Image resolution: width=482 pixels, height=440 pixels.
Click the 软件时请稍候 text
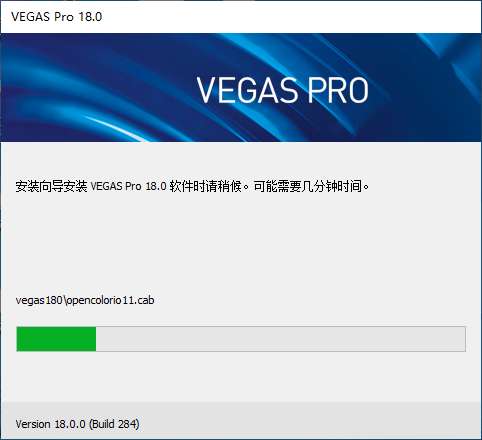click(x=205, y=186)
